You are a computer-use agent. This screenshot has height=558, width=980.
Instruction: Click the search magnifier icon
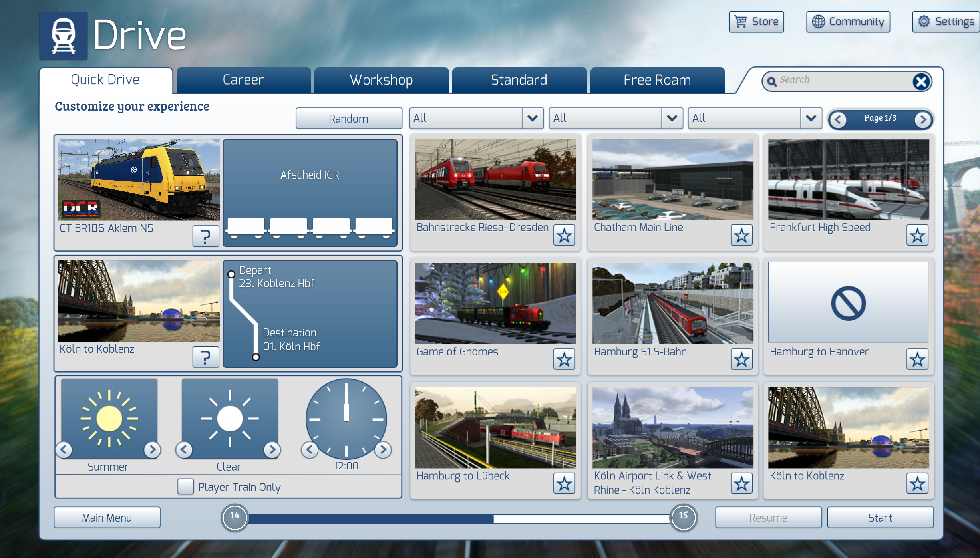tap(772, 81)
